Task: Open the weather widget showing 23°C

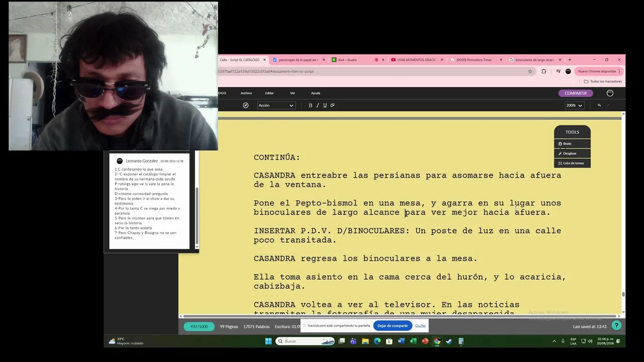Action: (126, 341)
